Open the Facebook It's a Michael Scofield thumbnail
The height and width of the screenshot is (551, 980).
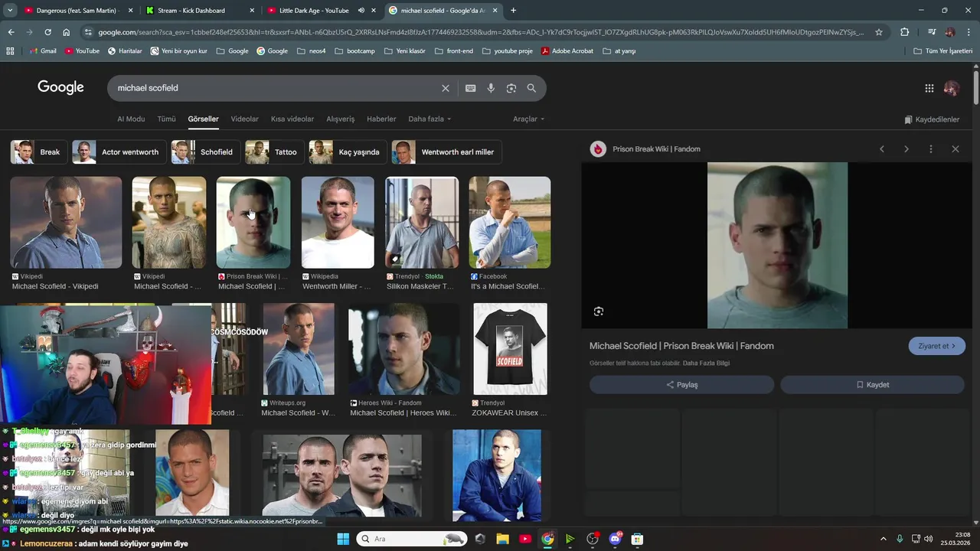(510, 223)
